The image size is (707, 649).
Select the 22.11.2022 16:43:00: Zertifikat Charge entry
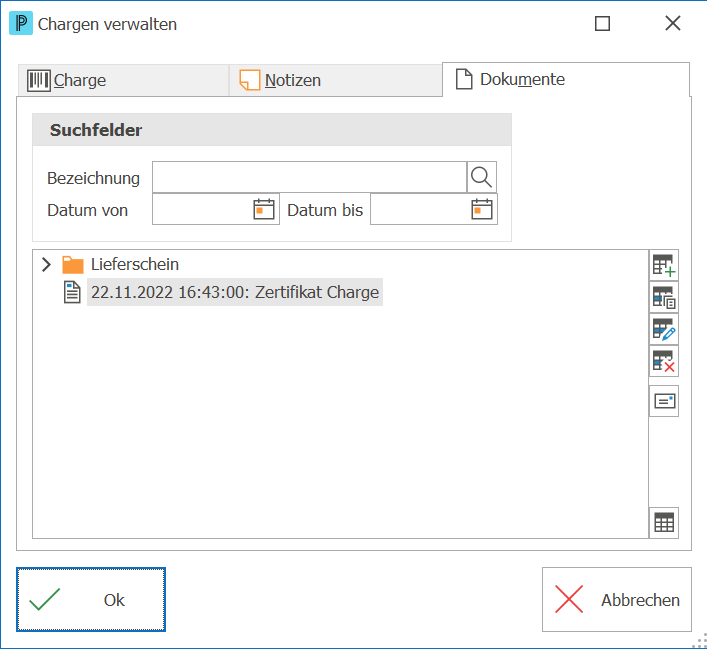coord(235,292)
